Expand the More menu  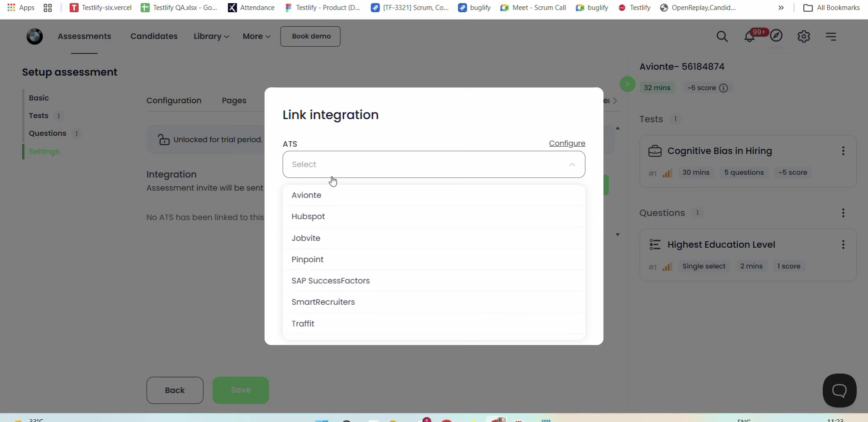[256, 36]
